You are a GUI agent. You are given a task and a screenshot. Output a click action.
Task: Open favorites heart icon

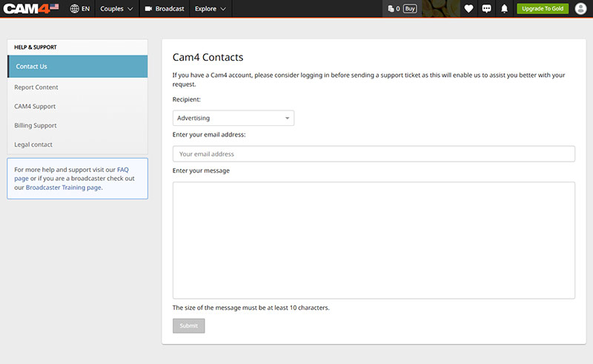(468, 9)
